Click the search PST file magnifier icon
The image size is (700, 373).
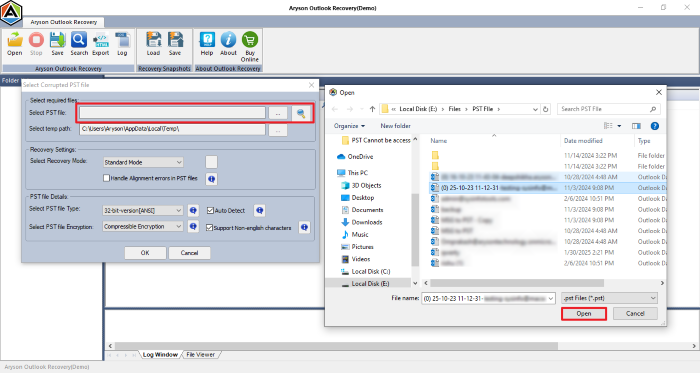pyautogui.click(x=301, y=113)
